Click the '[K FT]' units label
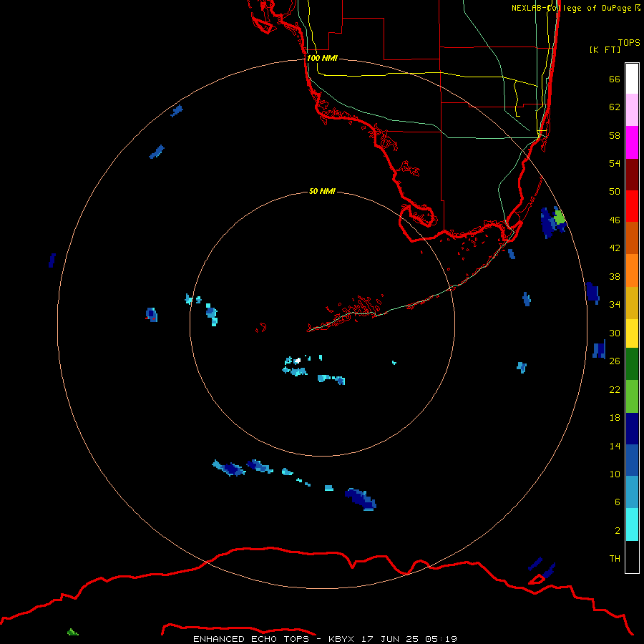 pyautogui.click(x=605, y=49)
